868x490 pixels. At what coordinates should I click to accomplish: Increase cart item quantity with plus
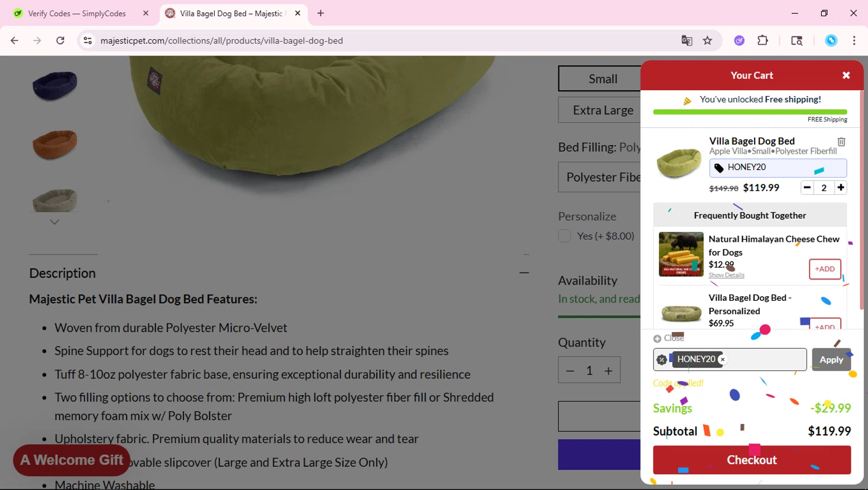pyautogui.click(x=841, y=187)
